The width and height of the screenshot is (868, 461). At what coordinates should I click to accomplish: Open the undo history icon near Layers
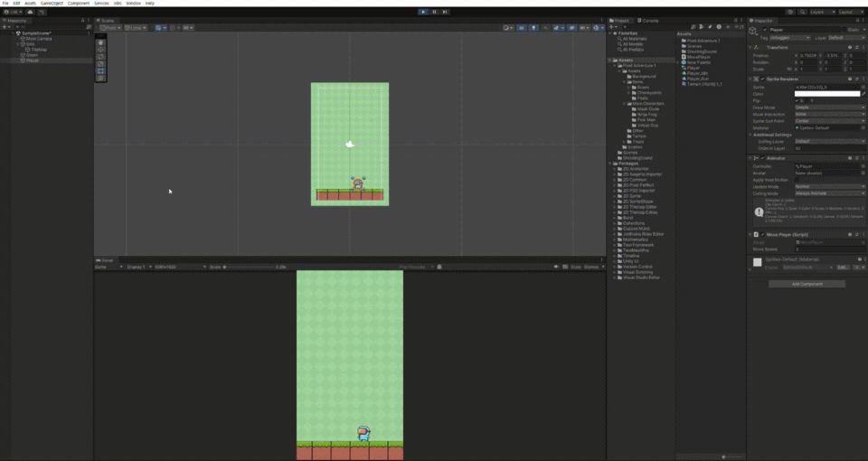790,12
